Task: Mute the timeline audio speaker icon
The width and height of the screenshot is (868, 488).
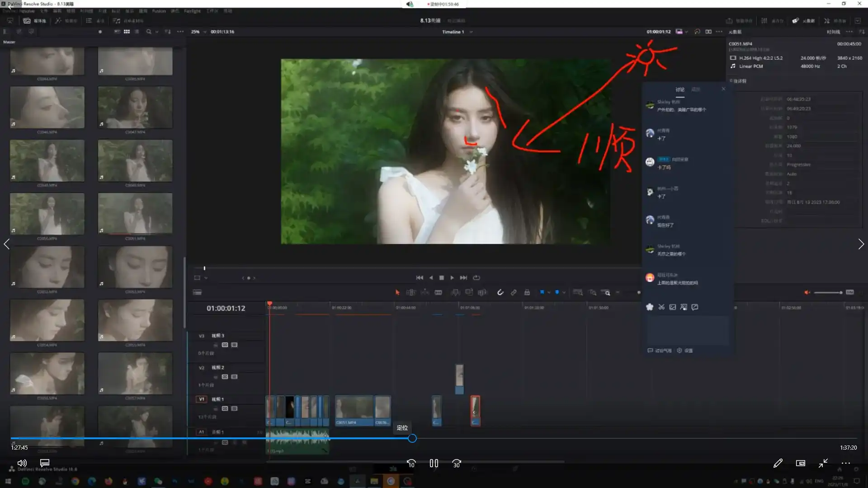Action: (807, 292)
